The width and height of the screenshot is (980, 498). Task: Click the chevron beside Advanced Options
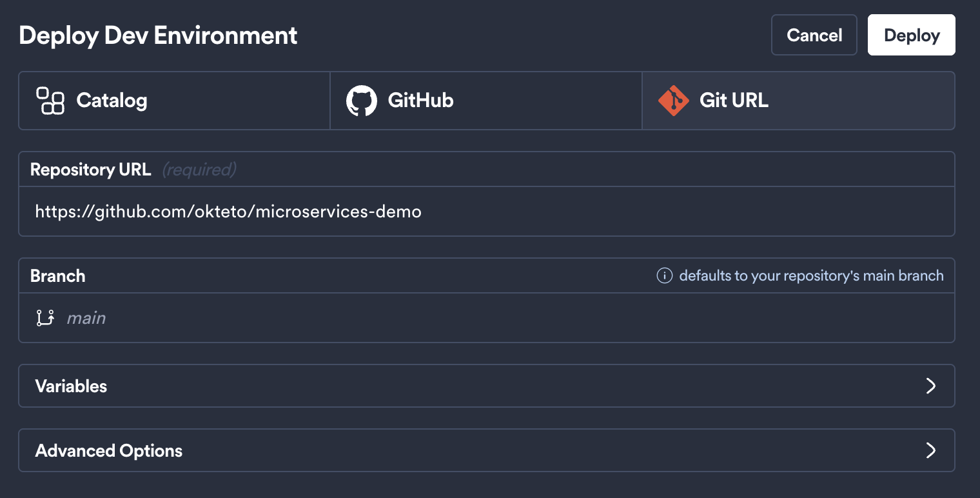click(930, 450)
